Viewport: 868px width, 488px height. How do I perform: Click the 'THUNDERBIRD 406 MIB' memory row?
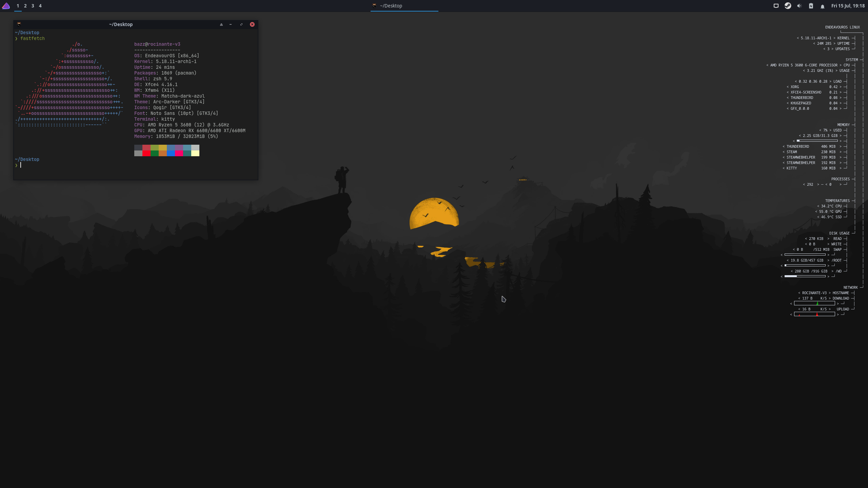(812, 146)
